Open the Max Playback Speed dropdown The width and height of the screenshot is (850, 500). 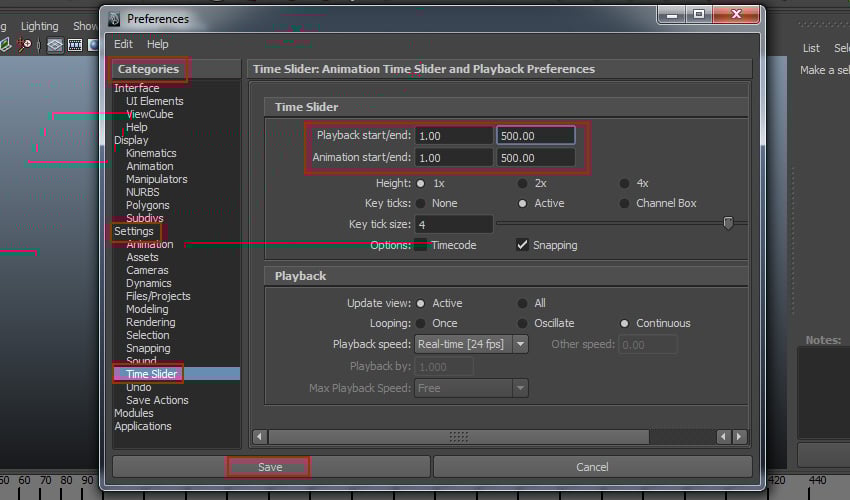point(520,388)
